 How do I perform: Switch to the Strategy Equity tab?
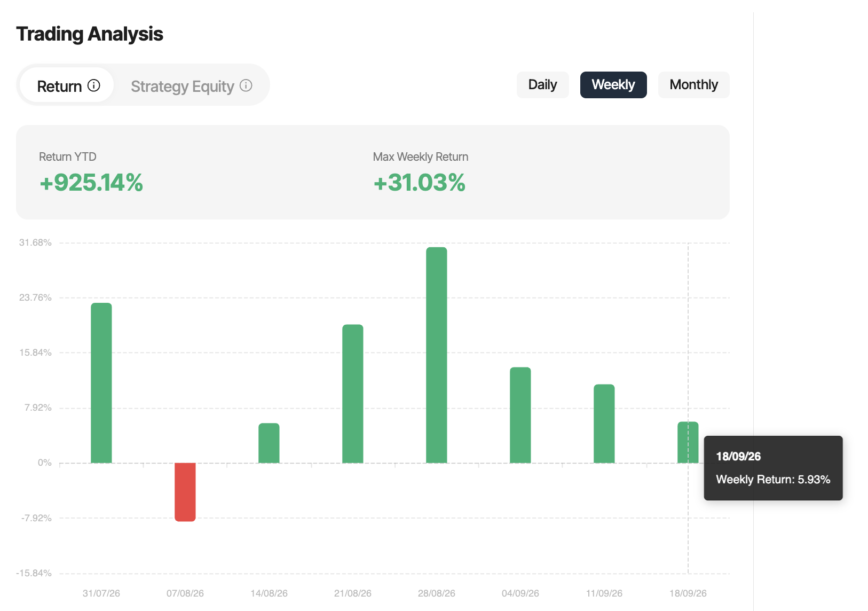pos(191,85)
